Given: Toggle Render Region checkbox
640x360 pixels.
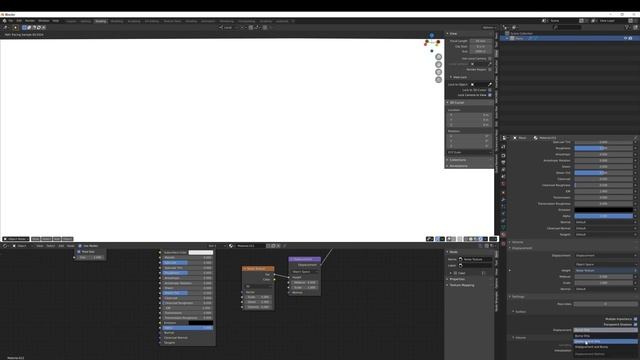Looking at the screenshot, I should tap(490, 69).
